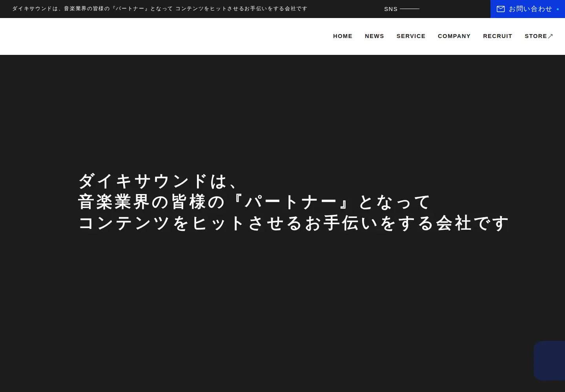Visit the external STORE link
565x392 pixels.
(x=539, y=36)
